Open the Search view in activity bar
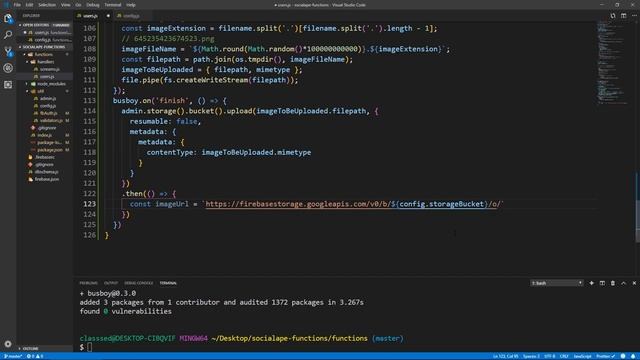Screen dimensions: 640x360 (8, 35)
